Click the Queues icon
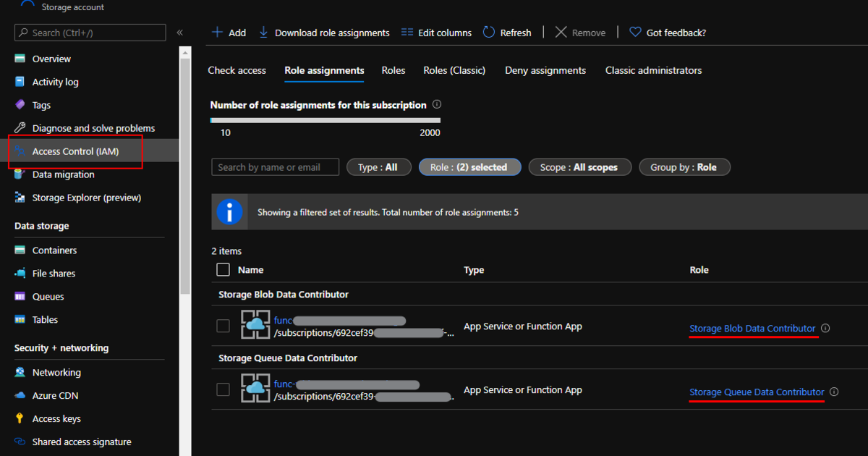The height and width of the screenshot is (456, 868). tap(20, 297)
